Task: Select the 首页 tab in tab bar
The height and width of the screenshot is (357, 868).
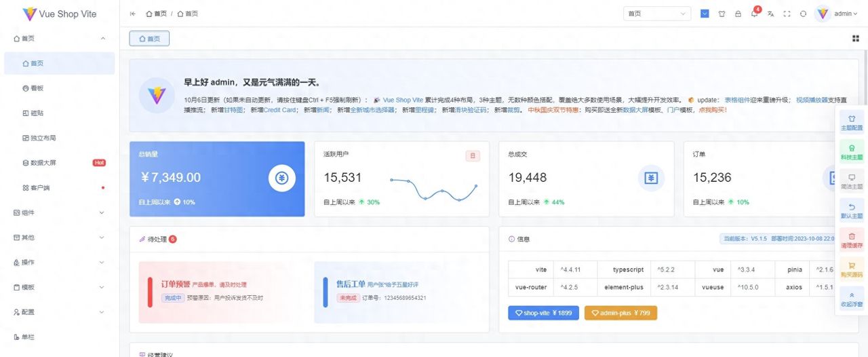Action: (149, 39)
